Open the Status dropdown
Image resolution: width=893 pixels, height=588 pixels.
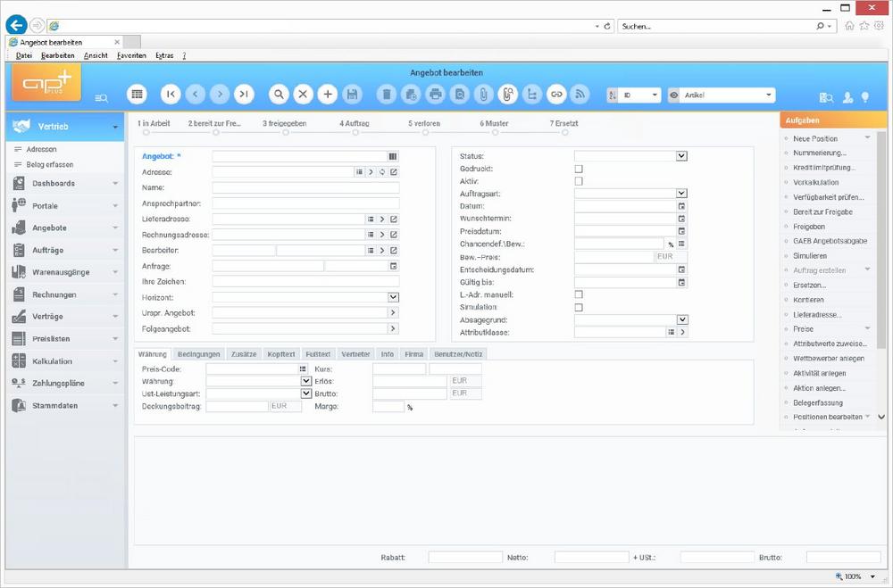(x=681, y=156)
